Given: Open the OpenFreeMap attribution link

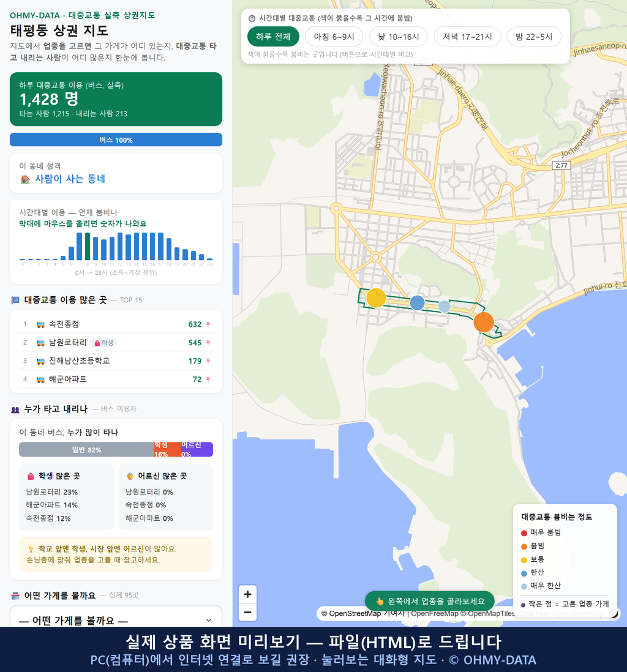Looking at the screenshot, I should point(435,613).
